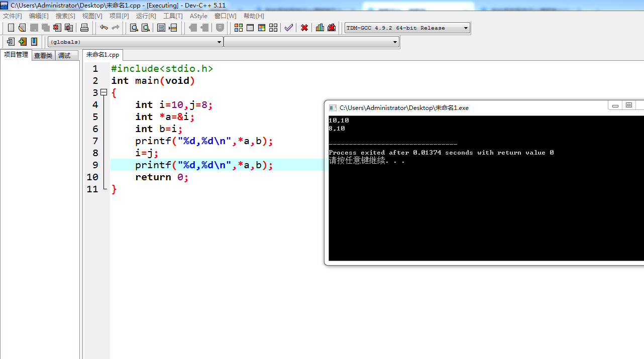Open profile analysis bar chart icon

tap(320, 28)
